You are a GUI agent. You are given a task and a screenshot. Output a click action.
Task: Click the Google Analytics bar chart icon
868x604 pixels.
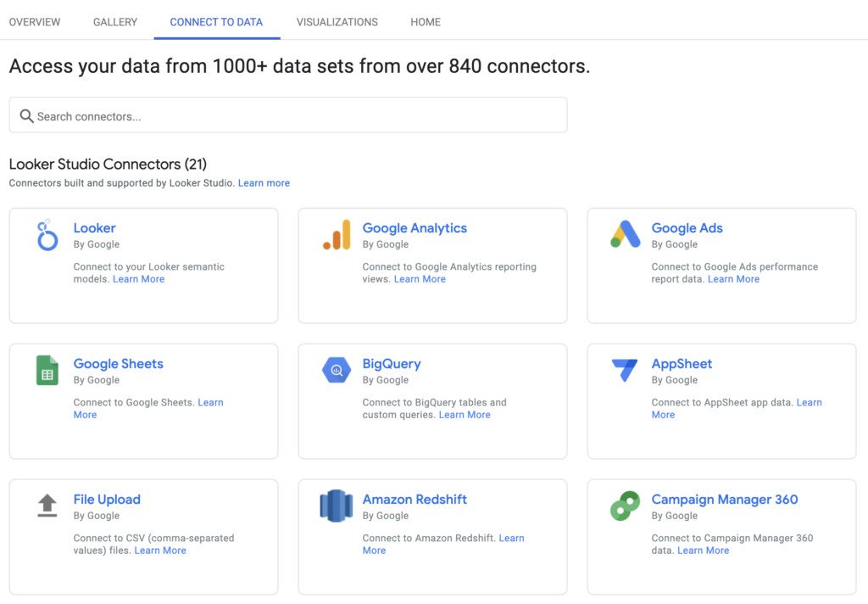point(337,235)
